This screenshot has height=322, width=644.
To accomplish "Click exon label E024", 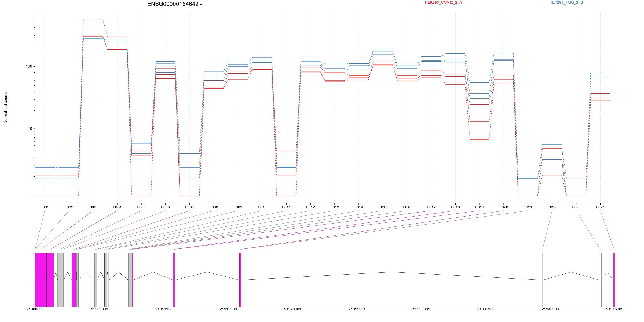I will click(x=600, y=207).
